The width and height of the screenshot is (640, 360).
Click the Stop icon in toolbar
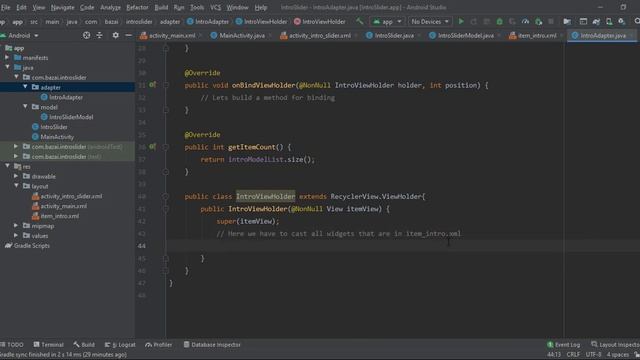pos(551,21)
